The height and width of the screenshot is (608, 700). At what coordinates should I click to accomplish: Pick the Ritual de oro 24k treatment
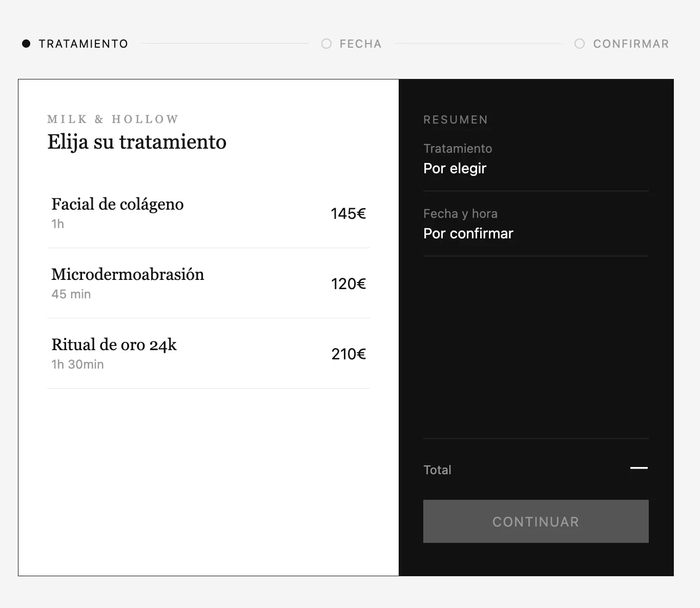pyautogui.click(x=209, y=354)
